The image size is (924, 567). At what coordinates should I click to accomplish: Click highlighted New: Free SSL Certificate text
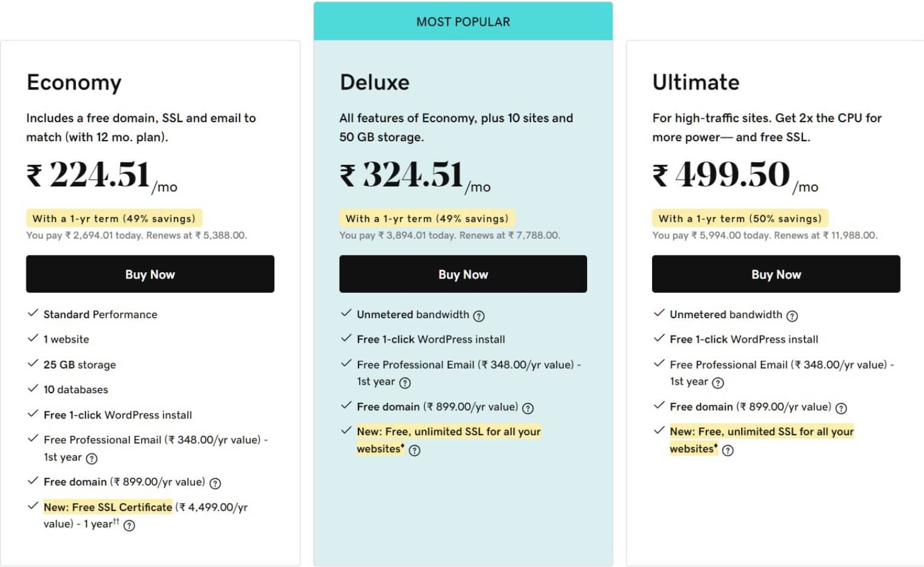click(x=108, y=507)
